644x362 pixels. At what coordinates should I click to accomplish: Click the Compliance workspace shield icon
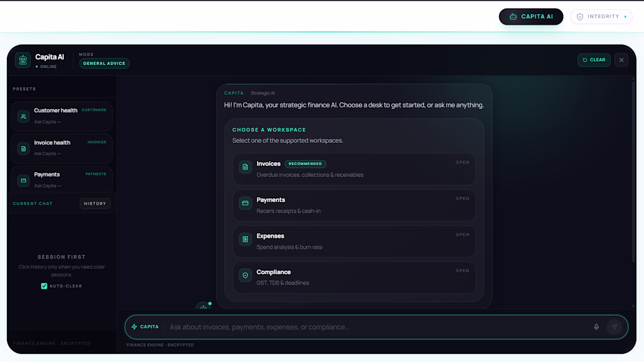click(x=245, y=275)
